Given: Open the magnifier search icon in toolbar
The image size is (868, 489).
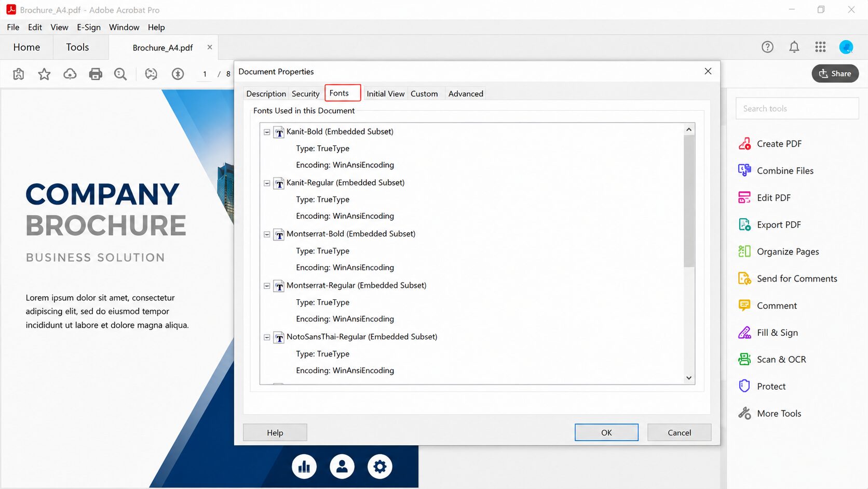Looking at the screenshot, I should coord(120,74).
